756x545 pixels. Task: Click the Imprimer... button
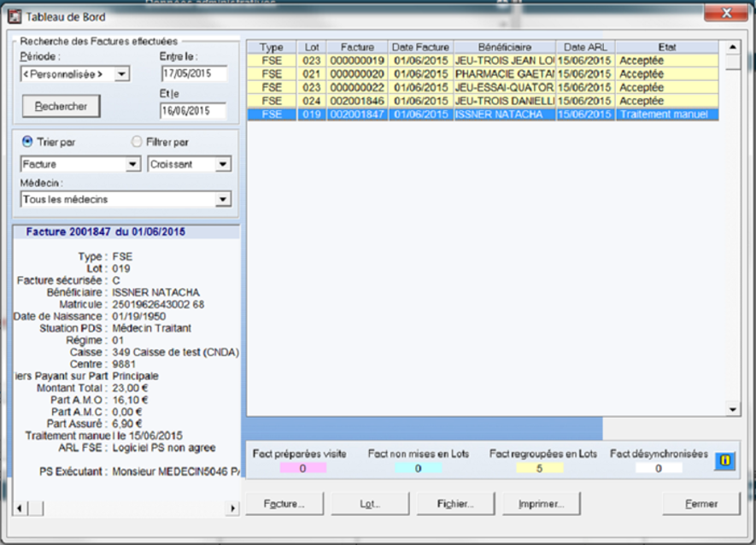pos(540,504)
